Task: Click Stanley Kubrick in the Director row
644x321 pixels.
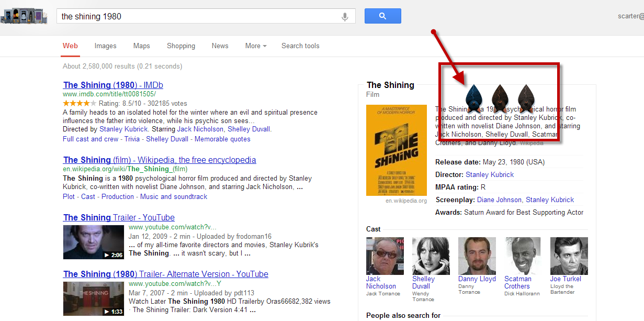Action: [490, 174]
